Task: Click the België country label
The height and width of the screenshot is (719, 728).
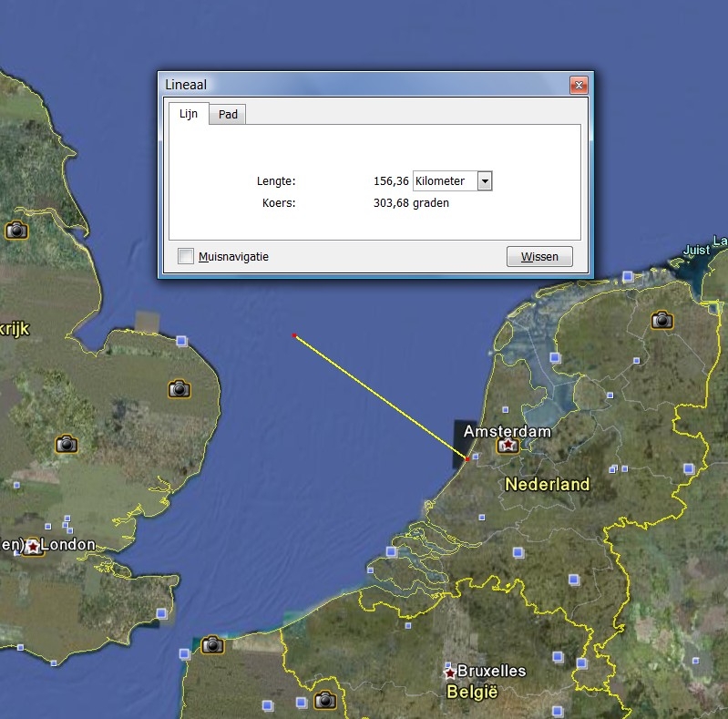Action: point(472,692)
